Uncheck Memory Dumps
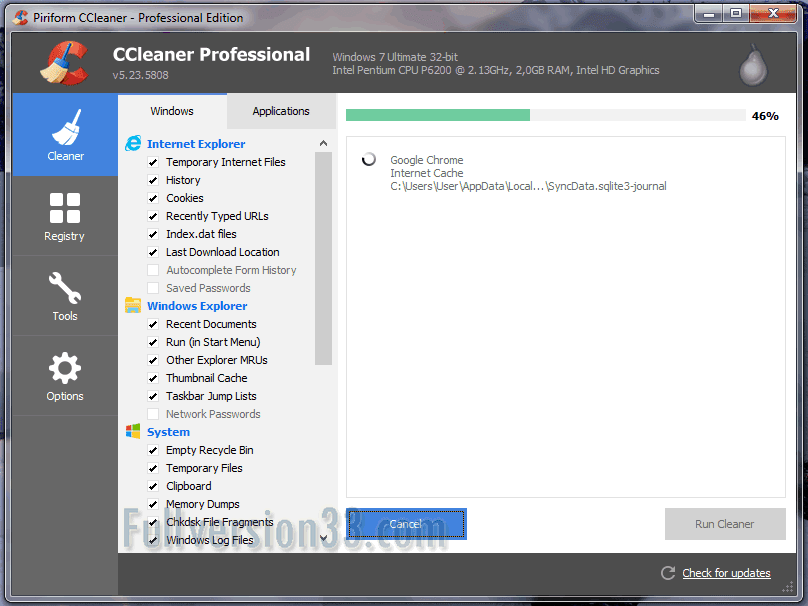Viewport: 808px width, 606px height. click(153, 504)
